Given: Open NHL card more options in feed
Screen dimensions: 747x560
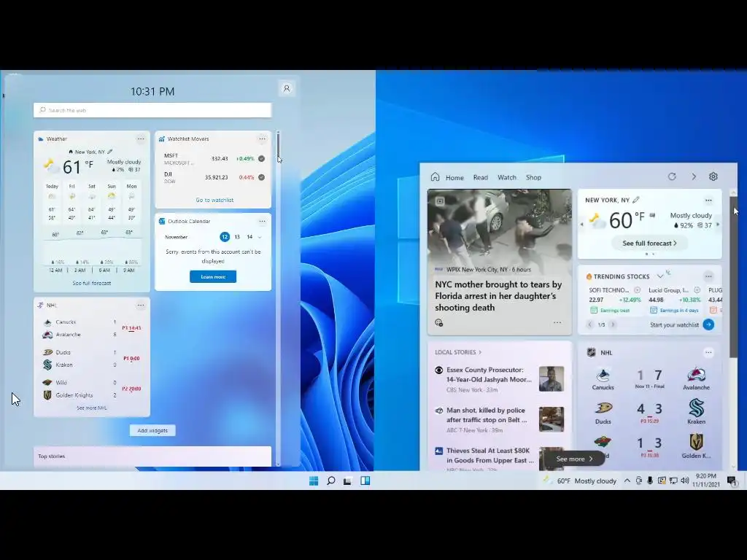Looking at the screenshot, I should click(x=708, y=353).
